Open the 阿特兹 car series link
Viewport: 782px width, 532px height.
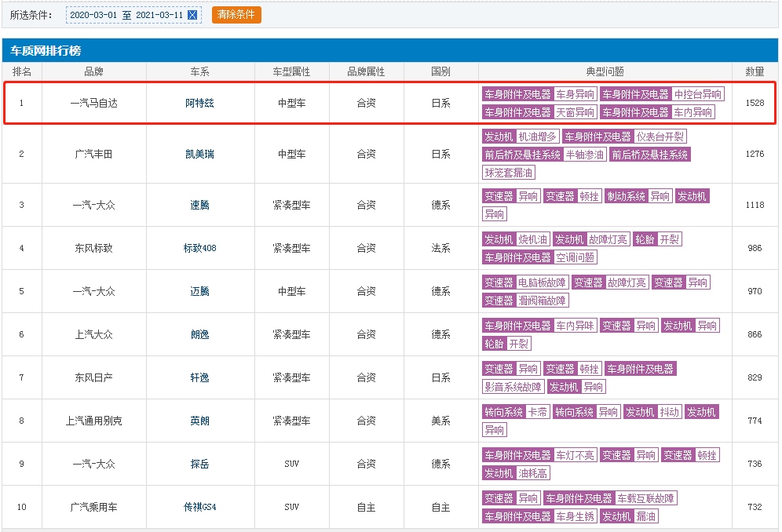(199, 104)
